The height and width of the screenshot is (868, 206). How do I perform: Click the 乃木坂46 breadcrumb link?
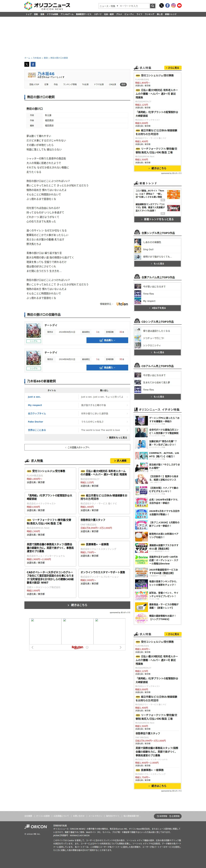pos(37,58)
